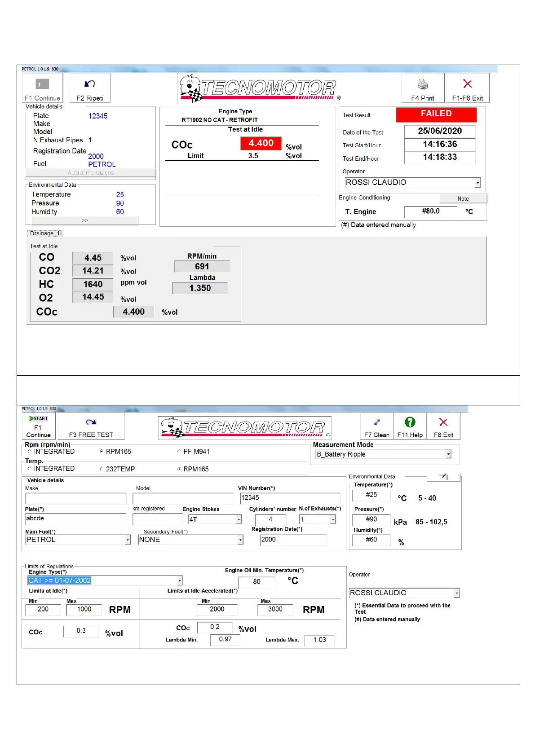Open the Engine Type CAT >= 01-07-2002 dropdown
This screenshot has width=535, height=756.
coord(179,580)
